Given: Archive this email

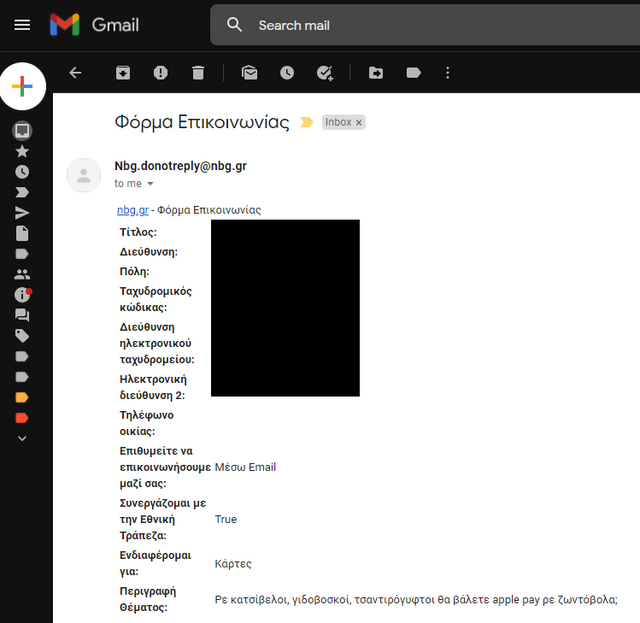Looking at the screenshot, I should point(123,73).
